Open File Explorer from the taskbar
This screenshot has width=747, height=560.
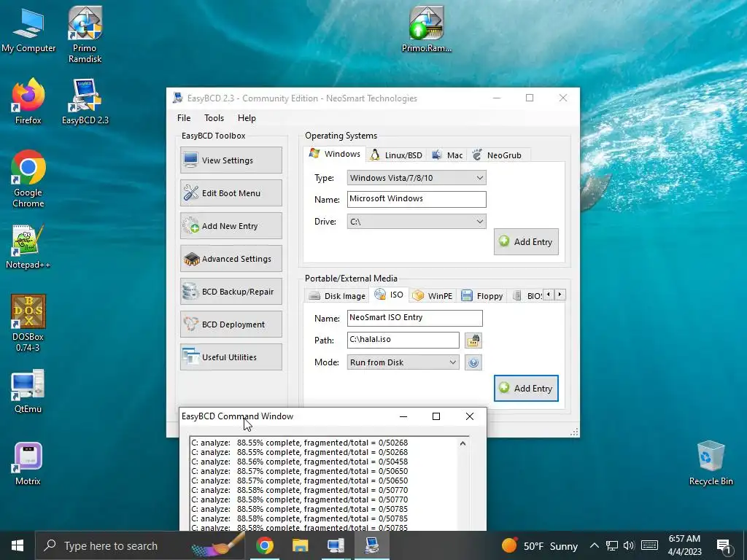[x=300, y=545]
